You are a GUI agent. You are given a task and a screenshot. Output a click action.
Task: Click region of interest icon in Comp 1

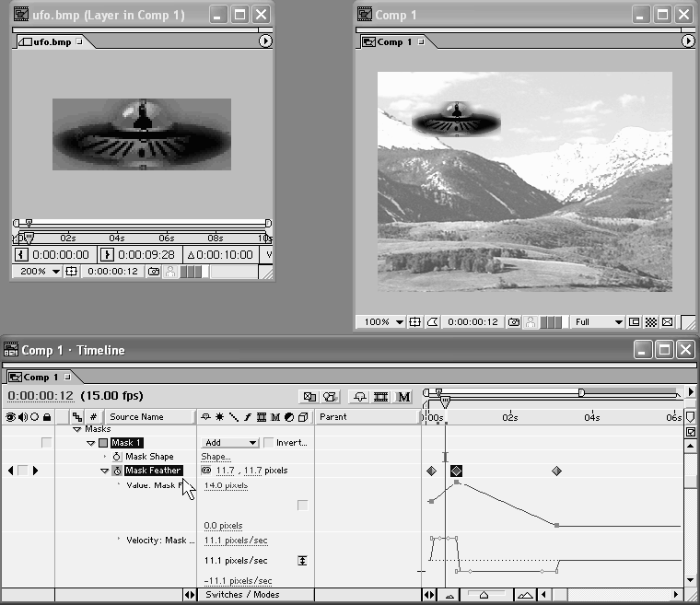(635, 322)
